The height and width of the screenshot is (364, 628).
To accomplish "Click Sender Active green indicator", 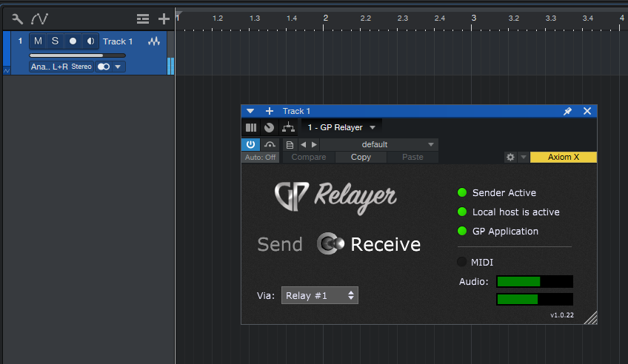I will 462,192.
